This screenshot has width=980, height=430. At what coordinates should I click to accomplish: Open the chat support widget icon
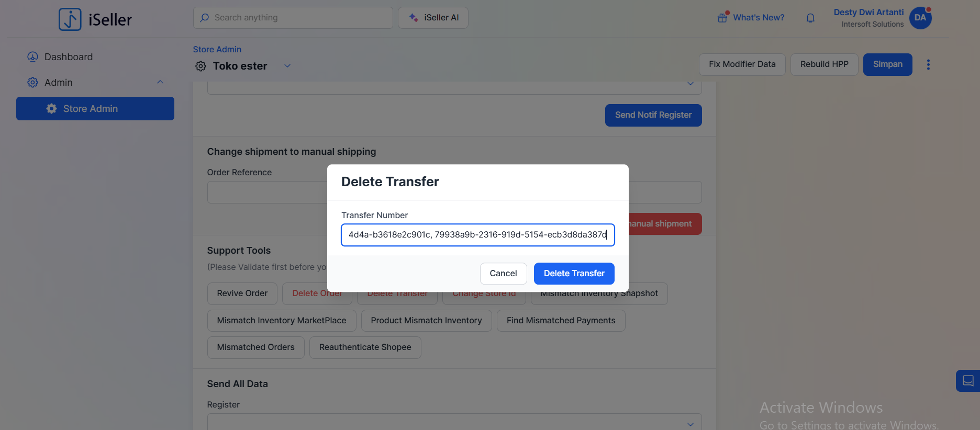968,381
